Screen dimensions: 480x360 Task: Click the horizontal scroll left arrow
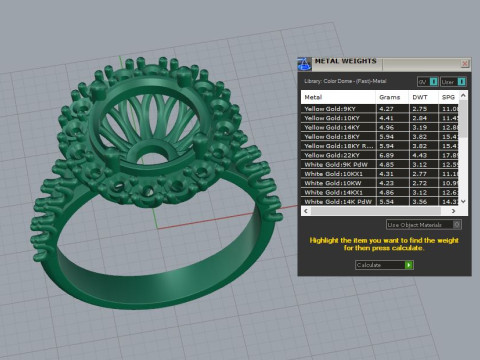tap(306, 211)
